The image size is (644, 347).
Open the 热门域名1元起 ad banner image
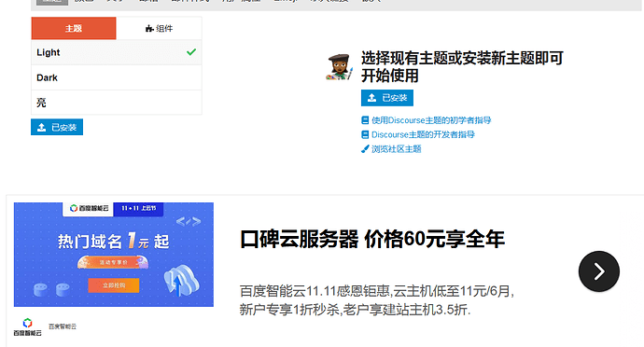114,255
